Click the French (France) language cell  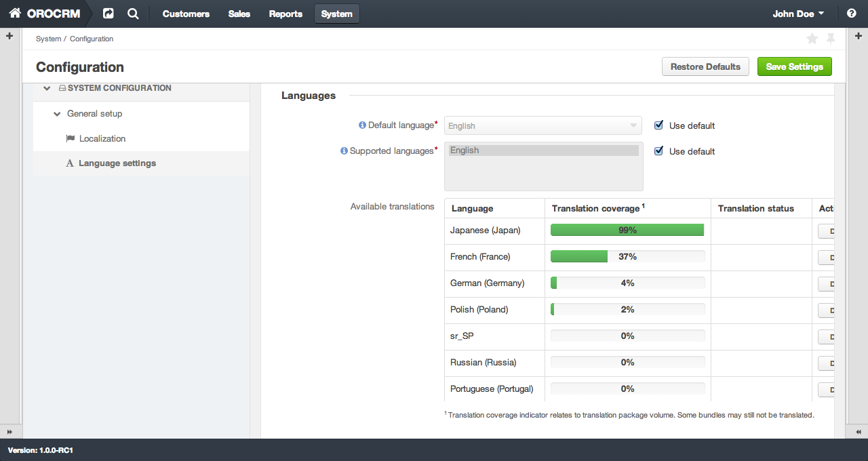coord(494,257)
